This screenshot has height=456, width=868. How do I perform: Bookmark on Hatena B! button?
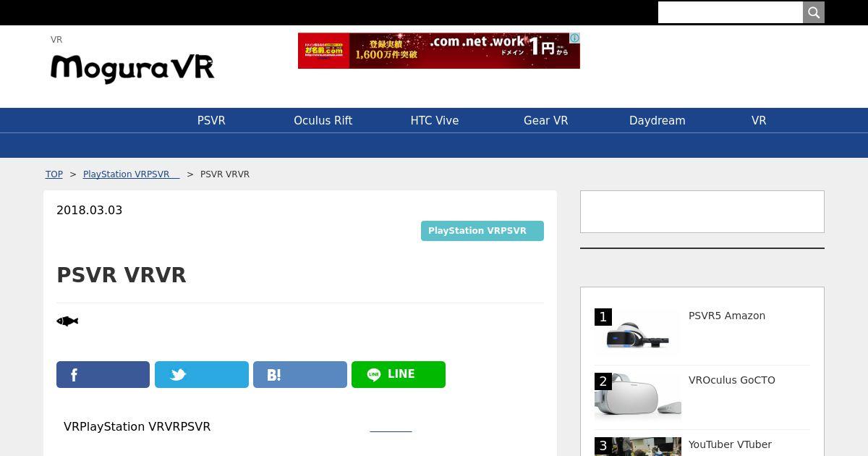click(x=300, y=375)
